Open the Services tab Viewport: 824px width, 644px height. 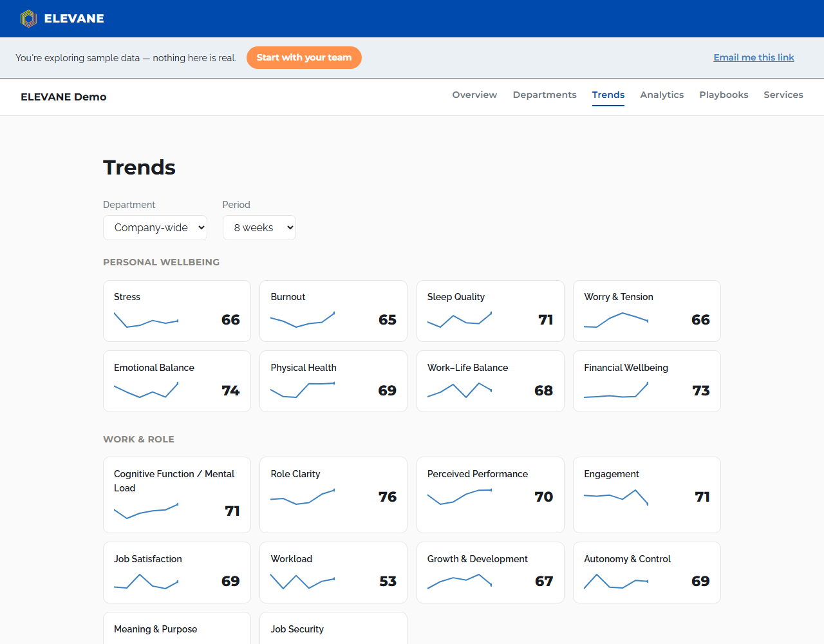point(783,95)
